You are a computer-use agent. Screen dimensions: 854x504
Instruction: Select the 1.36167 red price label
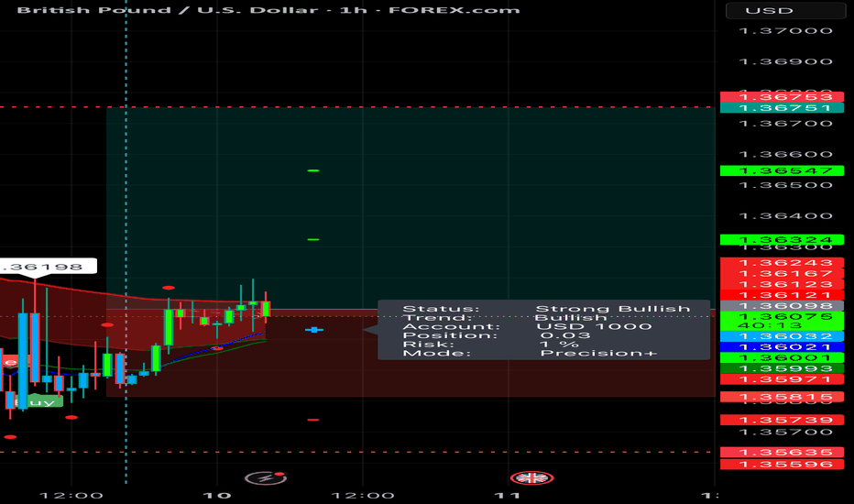(x=783, y=273)
